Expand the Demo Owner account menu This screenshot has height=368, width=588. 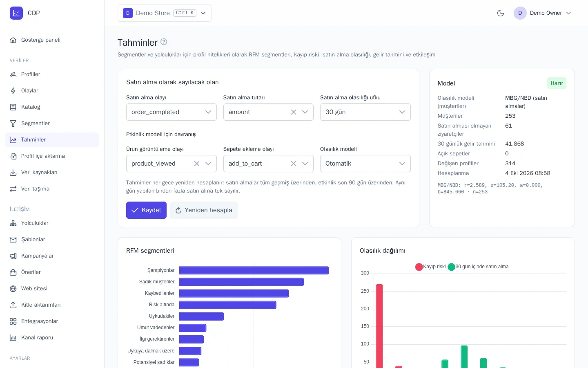tap(543, 13)
